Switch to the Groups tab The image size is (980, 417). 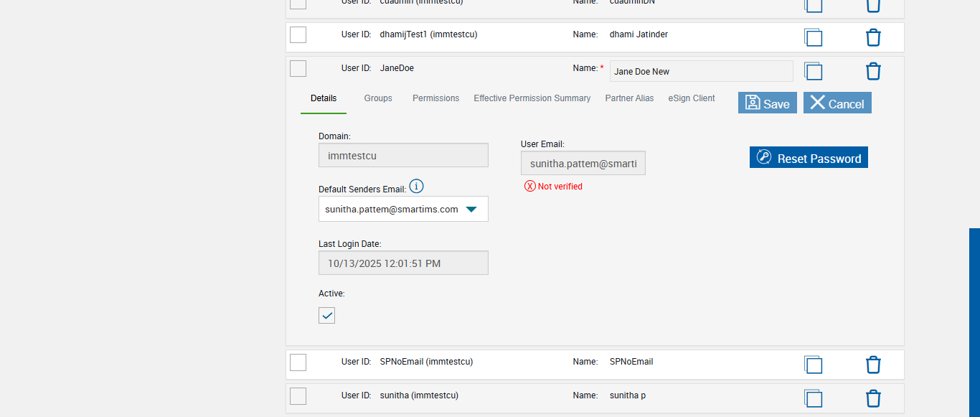[378, 98]
